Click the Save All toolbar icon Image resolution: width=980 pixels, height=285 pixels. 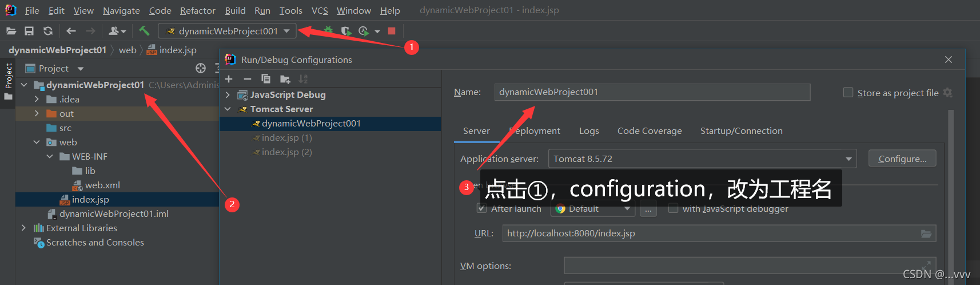(x=29, y=31)
